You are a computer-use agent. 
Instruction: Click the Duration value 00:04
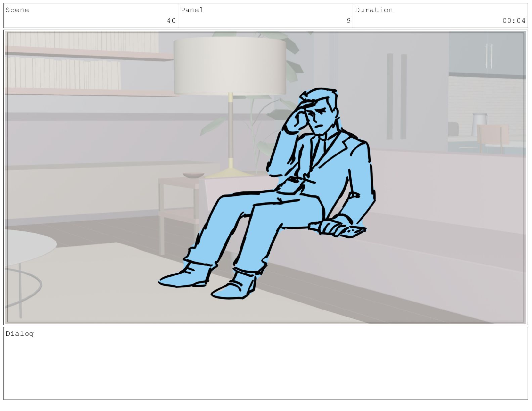[514, 21]
